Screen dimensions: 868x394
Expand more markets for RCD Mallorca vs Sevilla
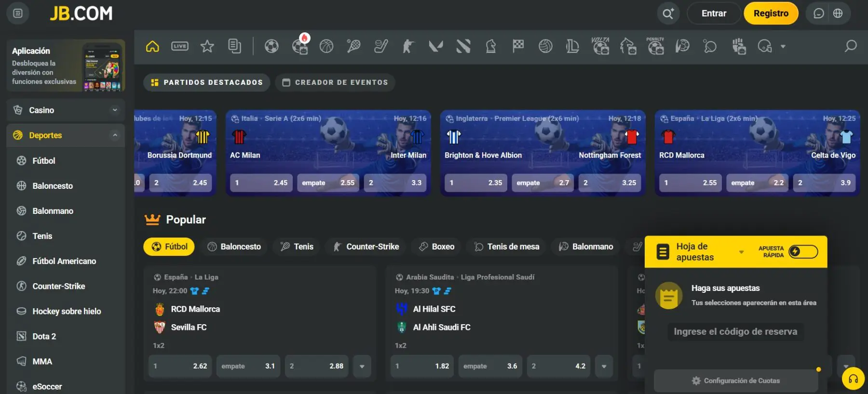(x=362, y=366)
